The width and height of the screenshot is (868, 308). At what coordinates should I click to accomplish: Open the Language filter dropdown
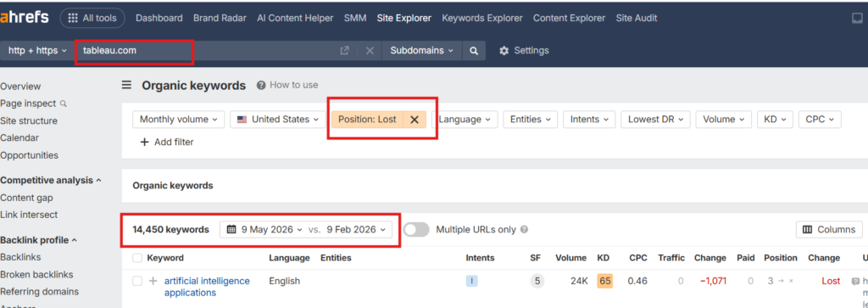(465, 119)
